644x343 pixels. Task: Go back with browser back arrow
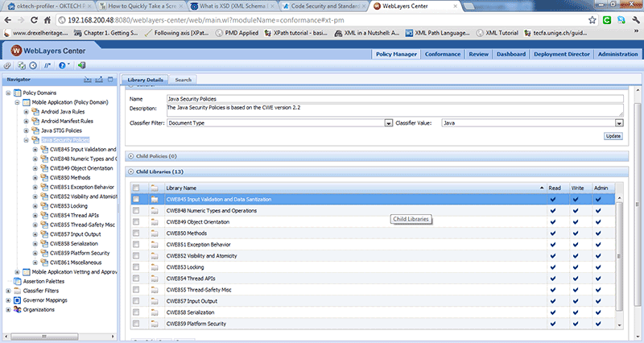tap(8, 20)
